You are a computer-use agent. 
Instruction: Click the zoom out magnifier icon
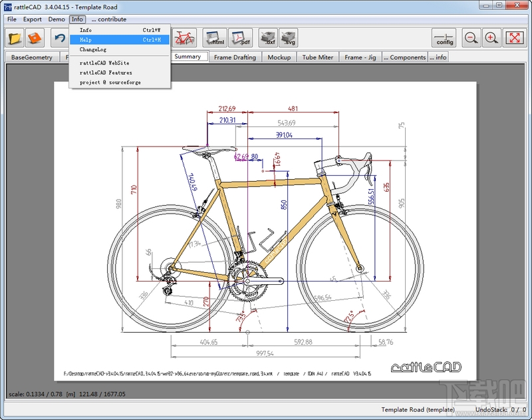tap(471, 38)
